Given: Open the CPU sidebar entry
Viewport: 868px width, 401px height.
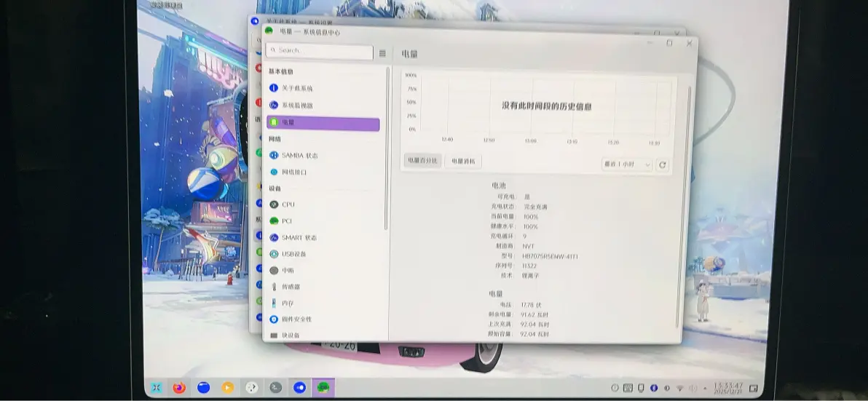Looking at the screenshot, I should 324,204.
